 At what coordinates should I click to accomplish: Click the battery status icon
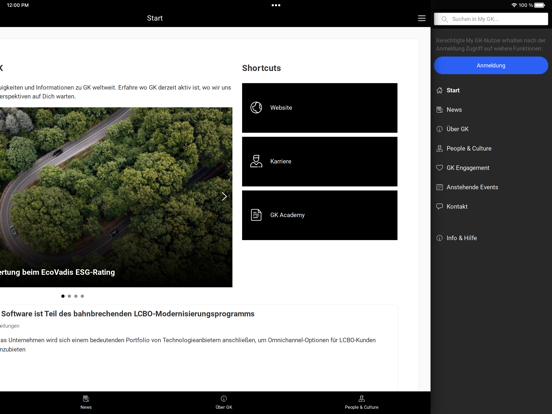540,5
